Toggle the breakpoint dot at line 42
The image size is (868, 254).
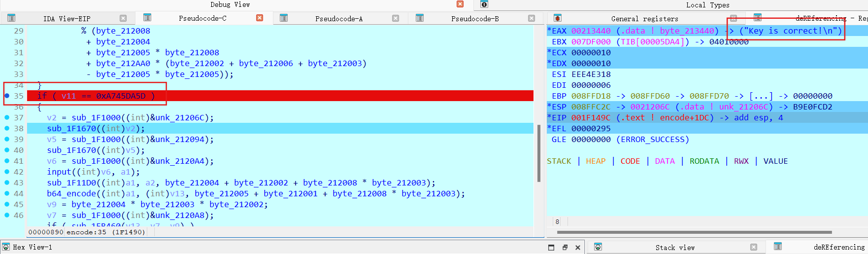pyautogui.click(x=7, y=172)
